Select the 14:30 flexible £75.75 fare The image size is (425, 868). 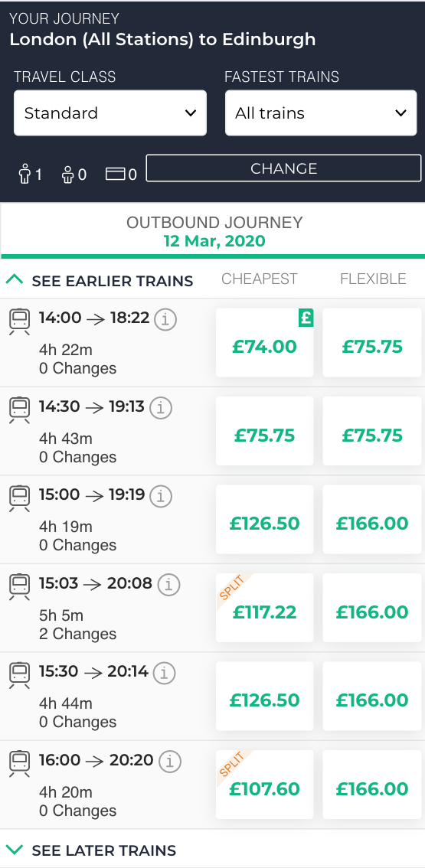click(372, 431)
